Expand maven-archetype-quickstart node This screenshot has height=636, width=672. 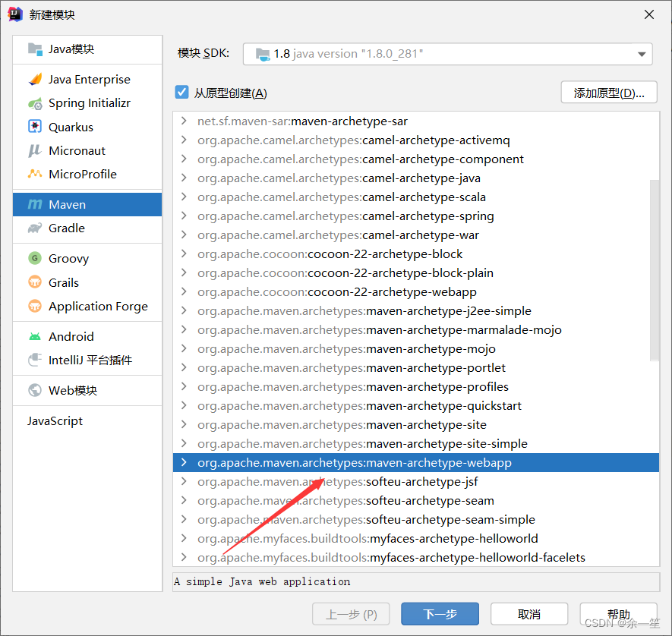[x=184, y=405]
